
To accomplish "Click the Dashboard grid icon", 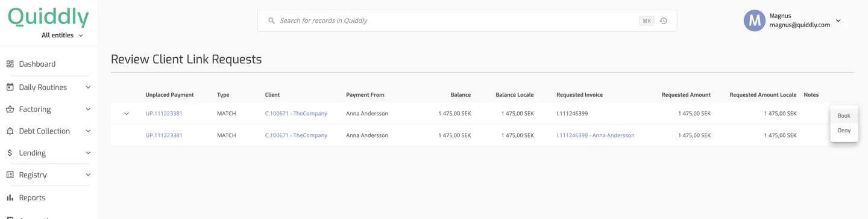I will pyautogui.click(x=10, y=64).
